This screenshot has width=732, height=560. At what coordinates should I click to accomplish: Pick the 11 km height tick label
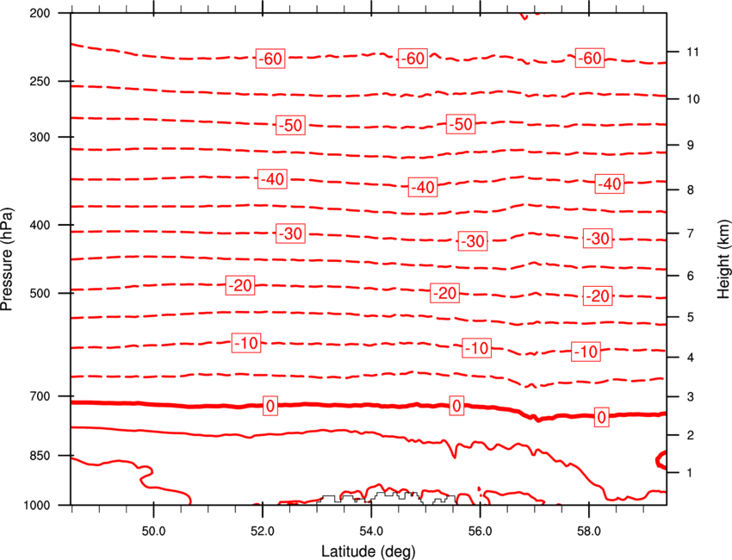coord(692,52)
